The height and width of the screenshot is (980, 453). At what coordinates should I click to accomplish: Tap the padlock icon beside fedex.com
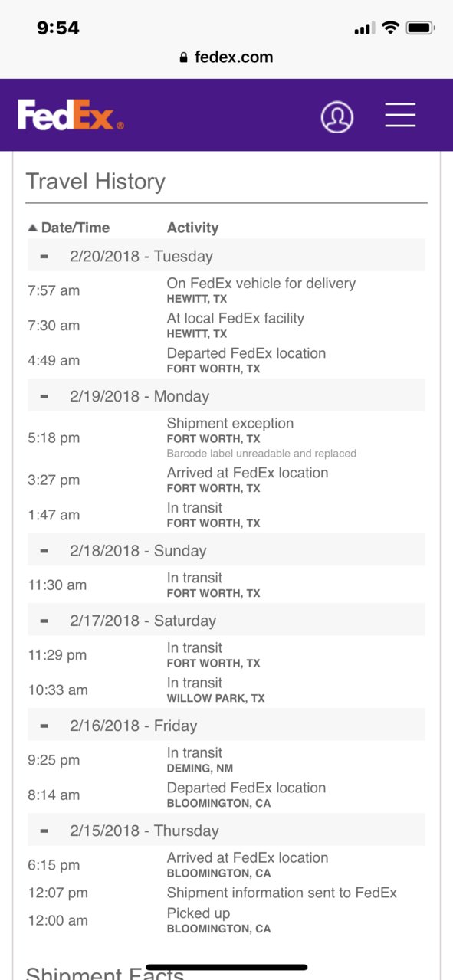point(183,57)
